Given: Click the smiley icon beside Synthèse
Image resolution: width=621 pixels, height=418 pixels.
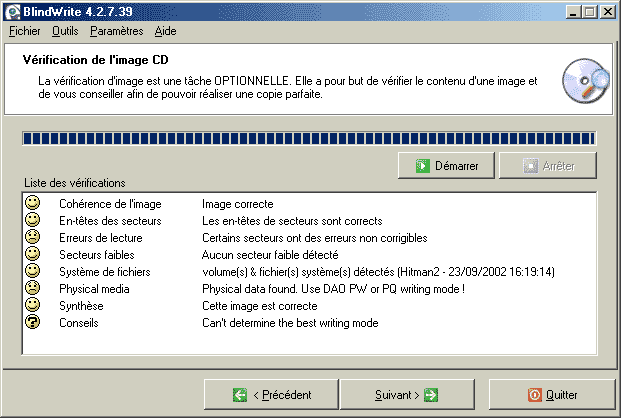Looking at the screenshot, I should click(32, 305).
